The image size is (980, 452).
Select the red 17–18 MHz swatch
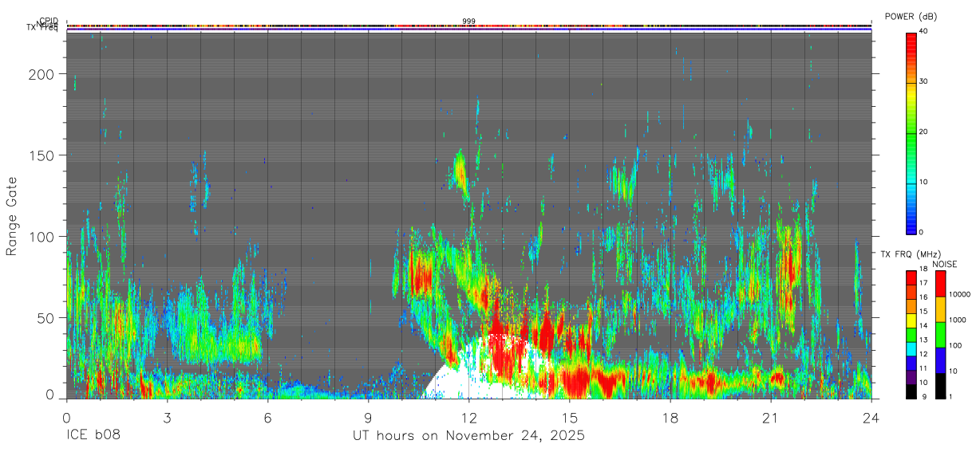click(912, 278)
